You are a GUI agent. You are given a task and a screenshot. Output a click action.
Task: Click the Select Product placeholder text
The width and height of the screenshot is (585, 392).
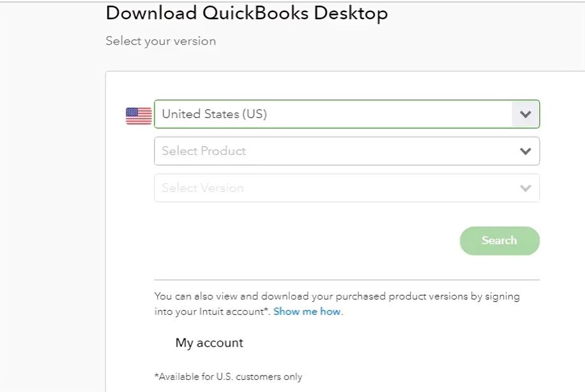pos(204,151)
